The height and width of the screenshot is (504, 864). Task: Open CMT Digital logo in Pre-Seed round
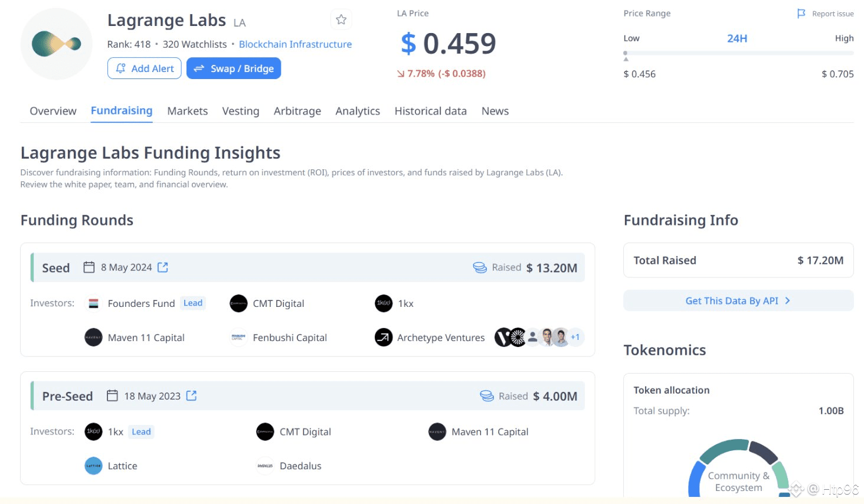tap(265, 431)
